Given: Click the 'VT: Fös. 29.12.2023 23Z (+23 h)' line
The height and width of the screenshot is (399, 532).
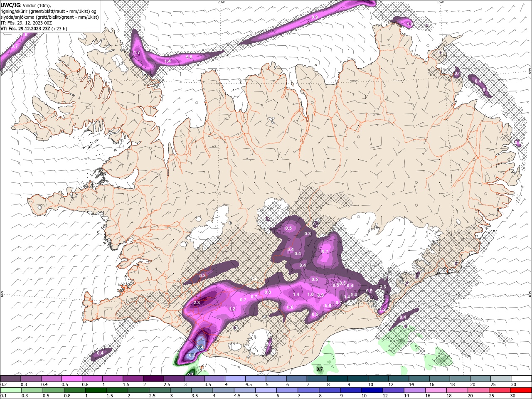Looking at the screenshot, I should pyautogui.click(x=34, y=29).
